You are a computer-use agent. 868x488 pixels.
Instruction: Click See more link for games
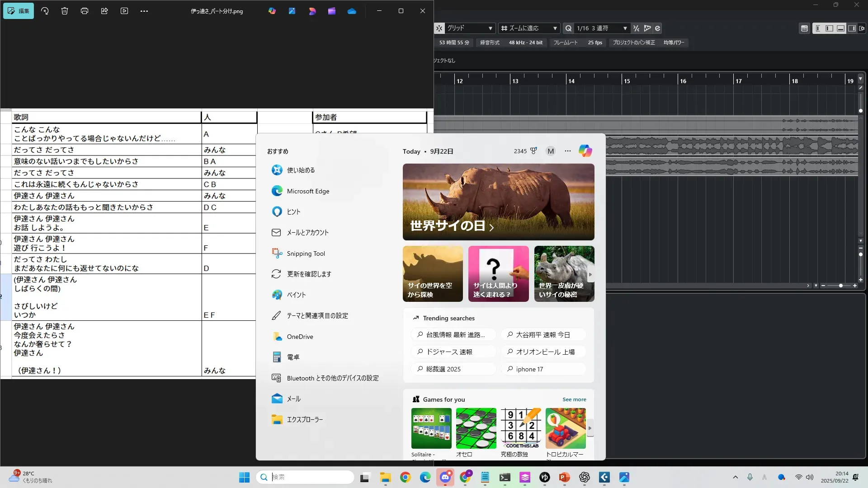[574, 399]
